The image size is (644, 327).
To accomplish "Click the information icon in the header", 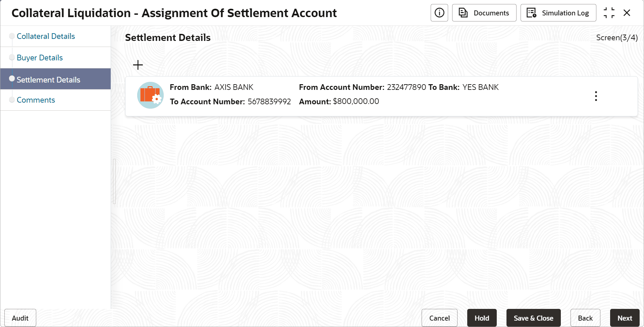I will pos(439,13).
